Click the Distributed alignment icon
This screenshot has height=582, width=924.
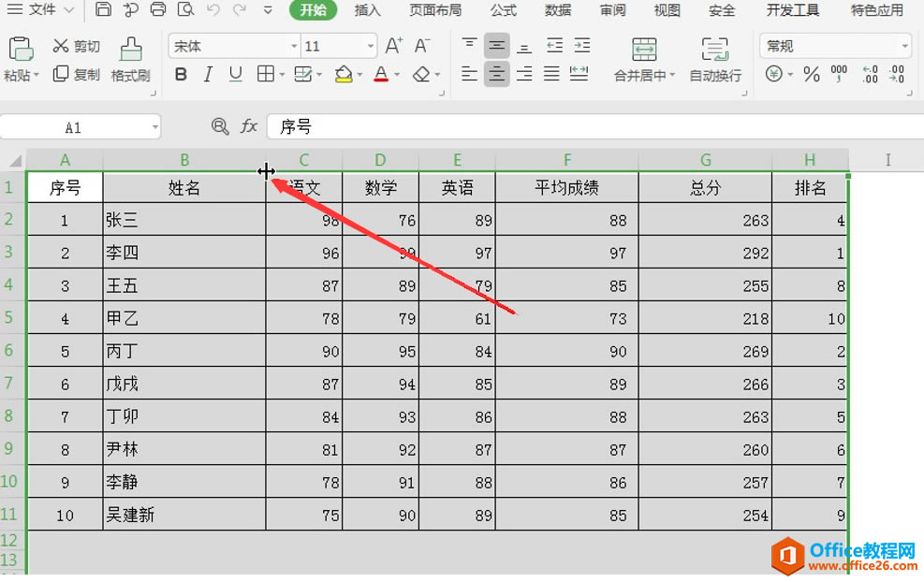[x=579, y=74]
